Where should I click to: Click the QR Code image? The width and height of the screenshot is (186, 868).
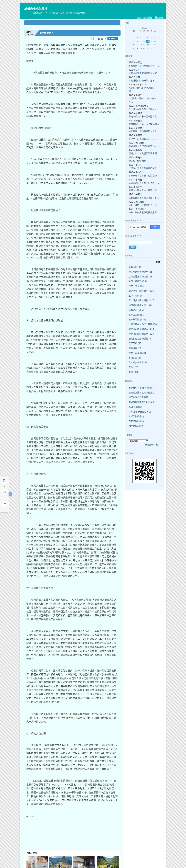[x=144, y=471]
